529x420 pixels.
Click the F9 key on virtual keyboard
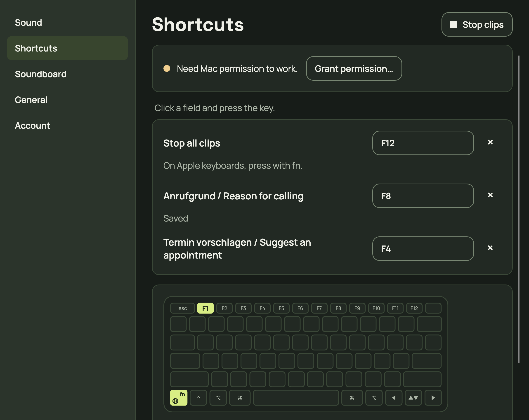click(357, 308)
